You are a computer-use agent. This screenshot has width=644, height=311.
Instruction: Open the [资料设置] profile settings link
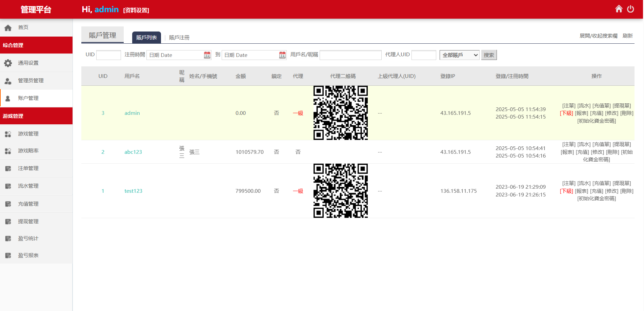136,10
